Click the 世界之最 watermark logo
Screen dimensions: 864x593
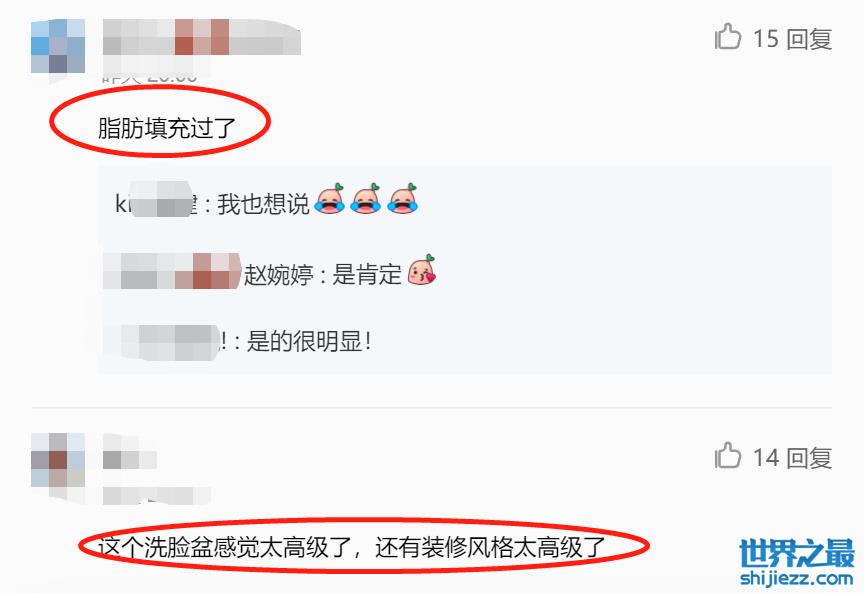point(797,553)
